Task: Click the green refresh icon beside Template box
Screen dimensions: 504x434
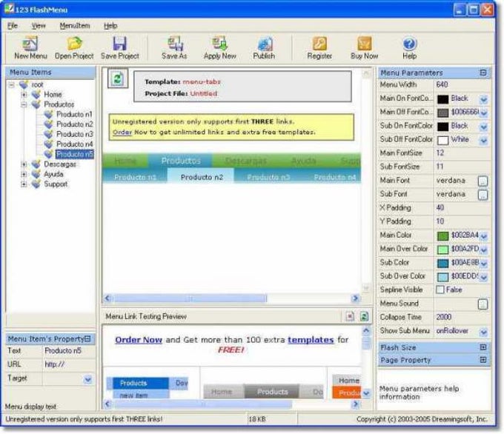Action: tap(118, 79)
